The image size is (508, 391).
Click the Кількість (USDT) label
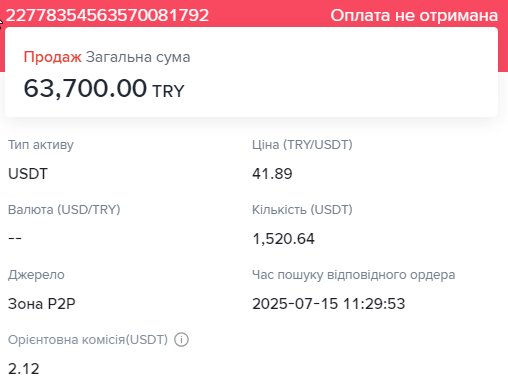coord(302,210)
